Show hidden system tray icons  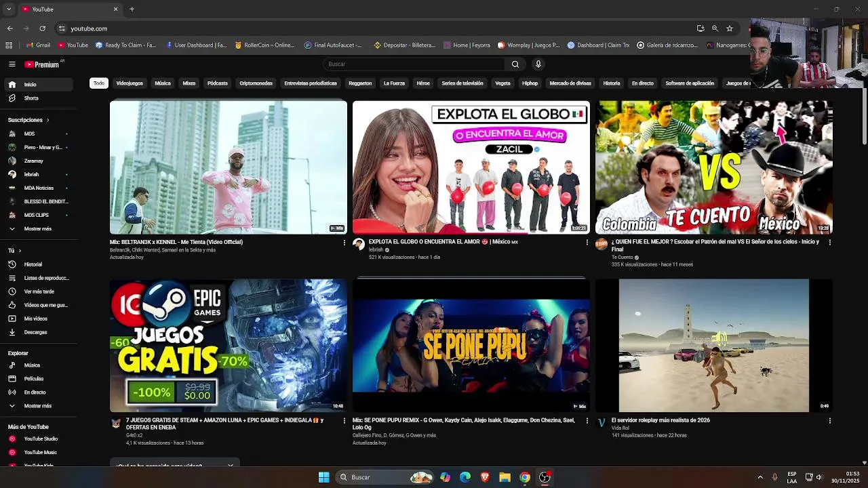pos(760,477)
